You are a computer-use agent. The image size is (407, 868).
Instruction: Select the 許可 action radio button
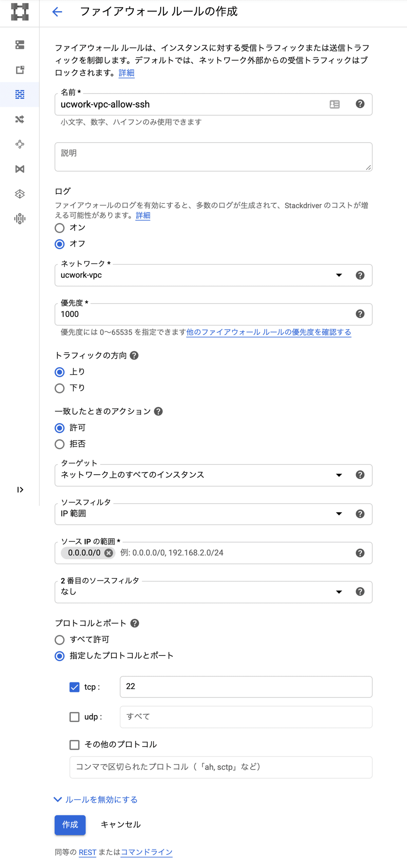(60, 428)
